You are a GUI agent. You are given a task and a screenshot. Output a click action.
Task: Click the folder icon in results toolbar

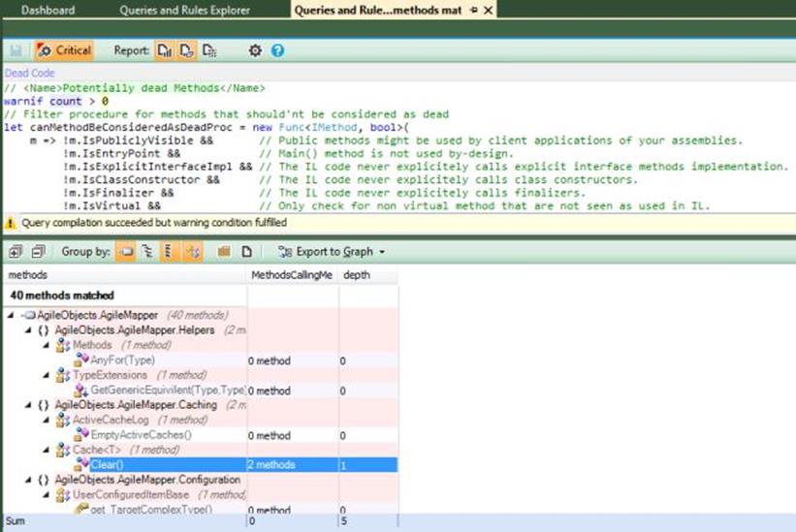pyautogui.click(x=224, y=252)
